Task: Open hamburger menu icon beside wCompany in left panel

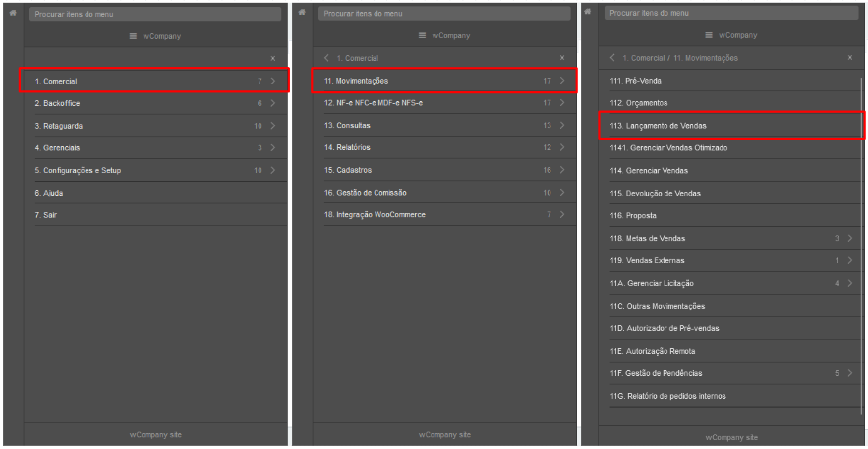Action: click(x=133, y=36)
